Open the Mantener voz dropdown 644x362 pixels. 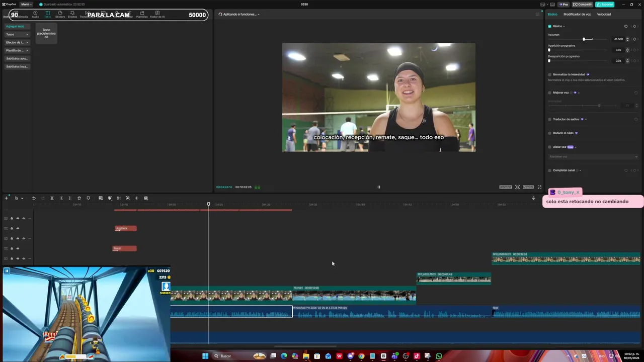594,156
